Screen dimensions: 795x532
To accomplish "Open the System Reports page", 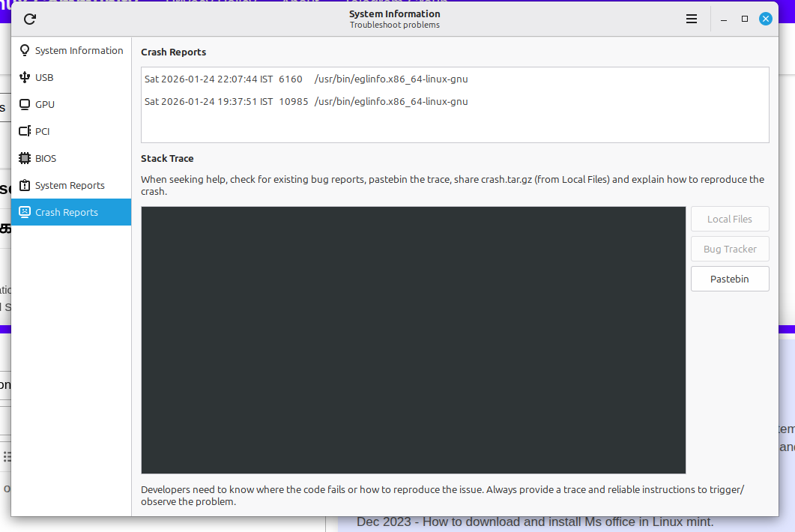I will [70, 185].
